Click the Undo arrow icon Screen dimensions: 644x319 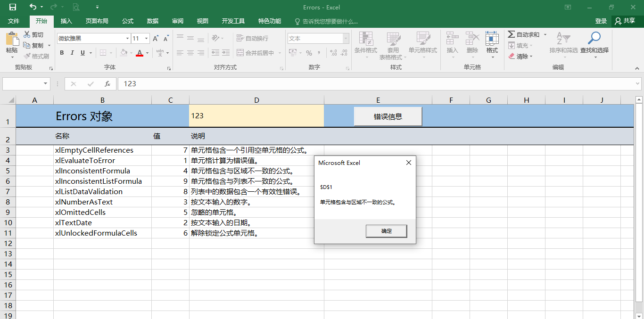(x=33, y=7)
